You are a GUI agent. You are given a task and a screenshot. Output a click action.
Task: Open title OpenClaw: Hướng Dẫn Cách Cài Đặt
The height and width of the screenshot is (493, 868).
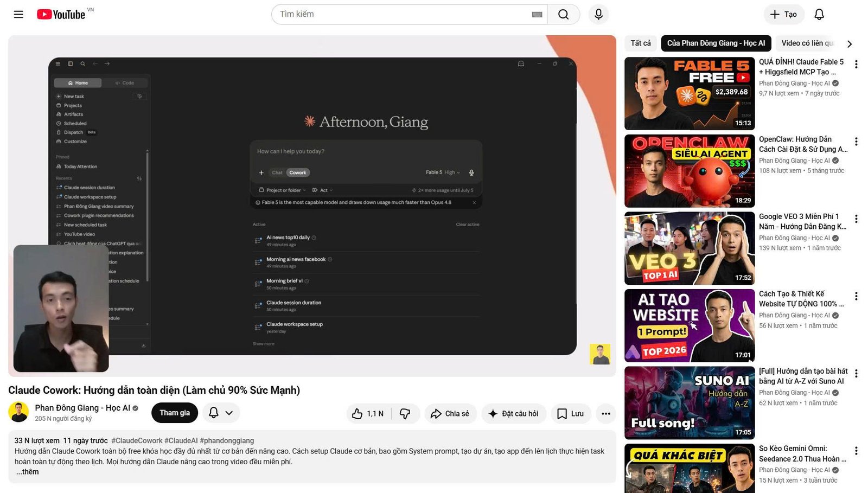pyautogui.click(x=803, y=144)
